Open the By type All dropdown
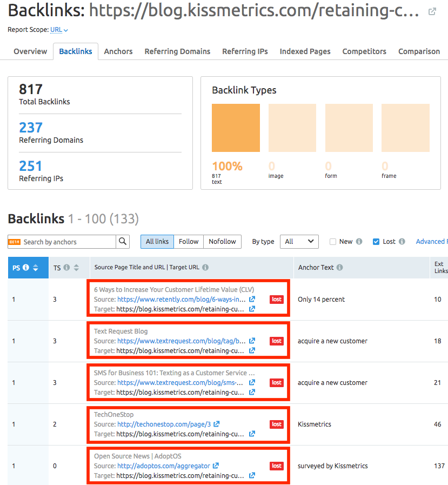This screenshot has width=448, height=485. click(299, 242)
